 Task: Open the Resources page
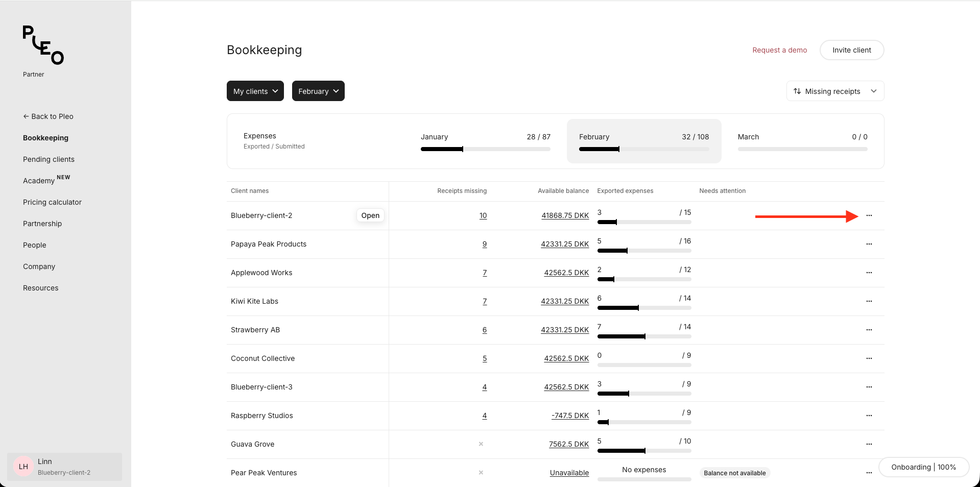[41, 288]
